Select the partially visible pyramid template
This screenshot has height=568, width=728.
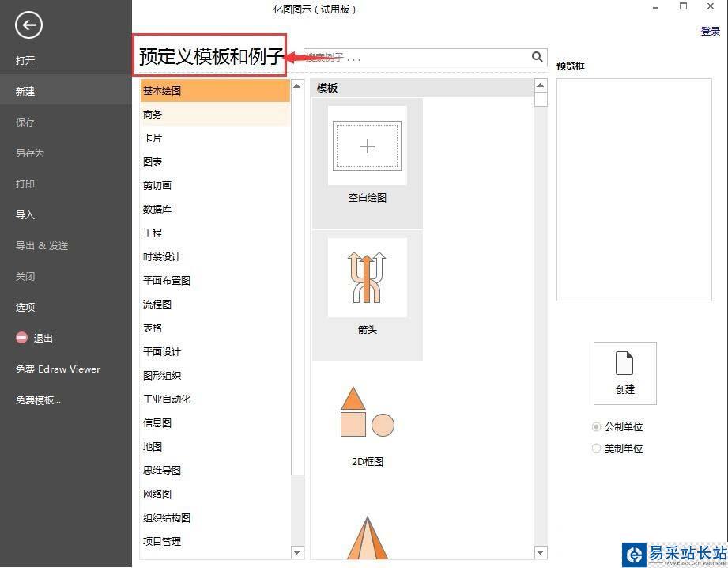[x=368, y=537]
